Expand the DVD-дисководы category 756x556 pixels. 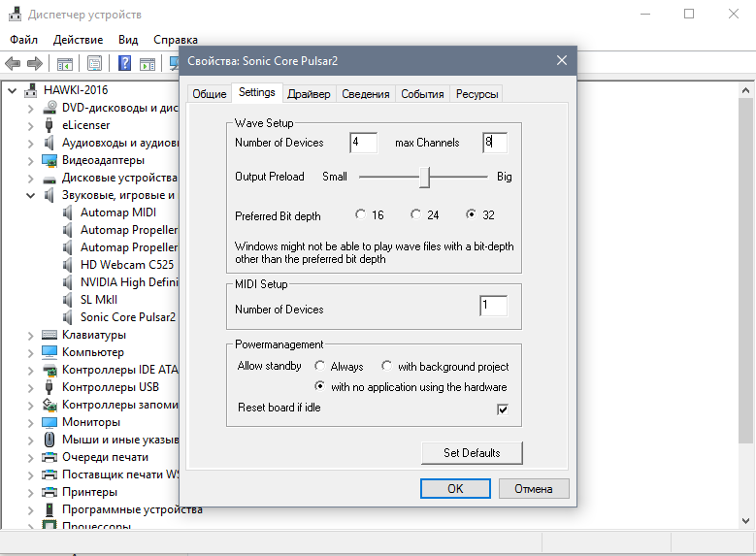(31, 109)
